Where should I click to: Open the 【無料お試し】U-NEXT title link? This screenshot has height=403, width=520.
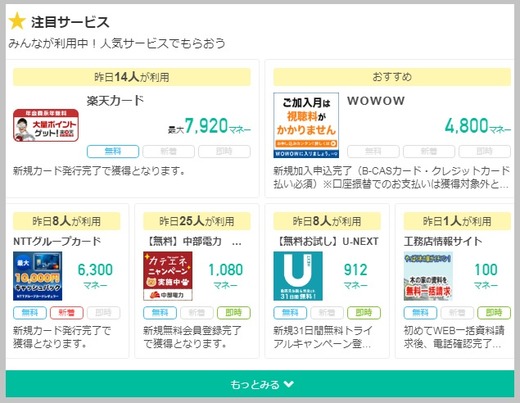pos(326,241)
